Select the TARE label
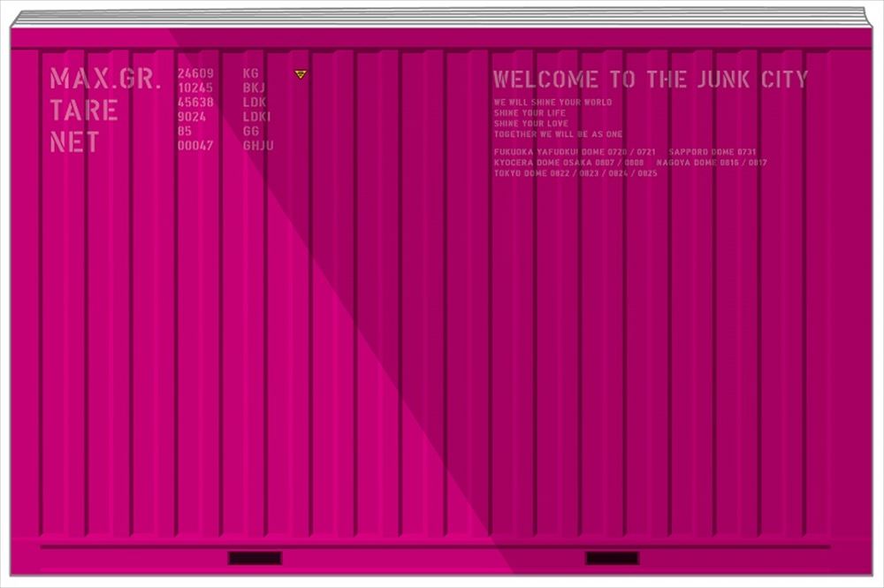The width and height of the screenshot is (884, 588). 84,111
